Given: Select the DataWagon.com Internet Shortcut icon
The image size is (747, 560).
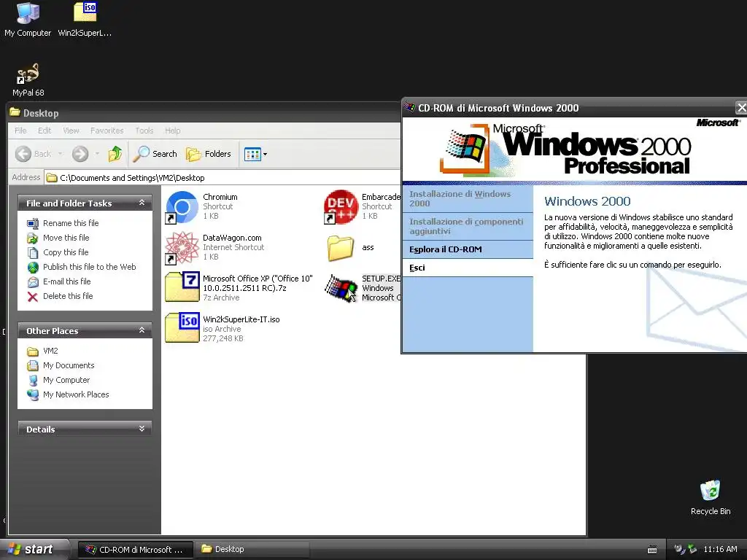Looking at the screenshot, I should [182, 248].
